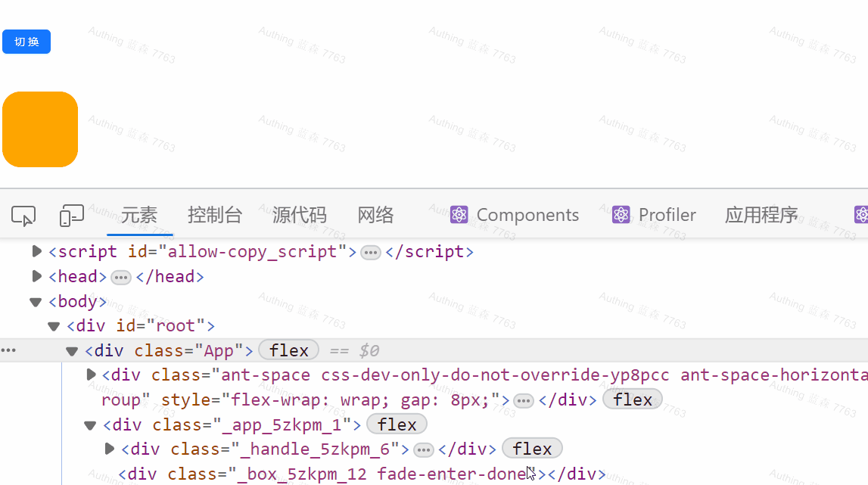This screenshot has width=868, height=485.
Task: Open the three-dot menu left of App row
Action: [8, 350]
